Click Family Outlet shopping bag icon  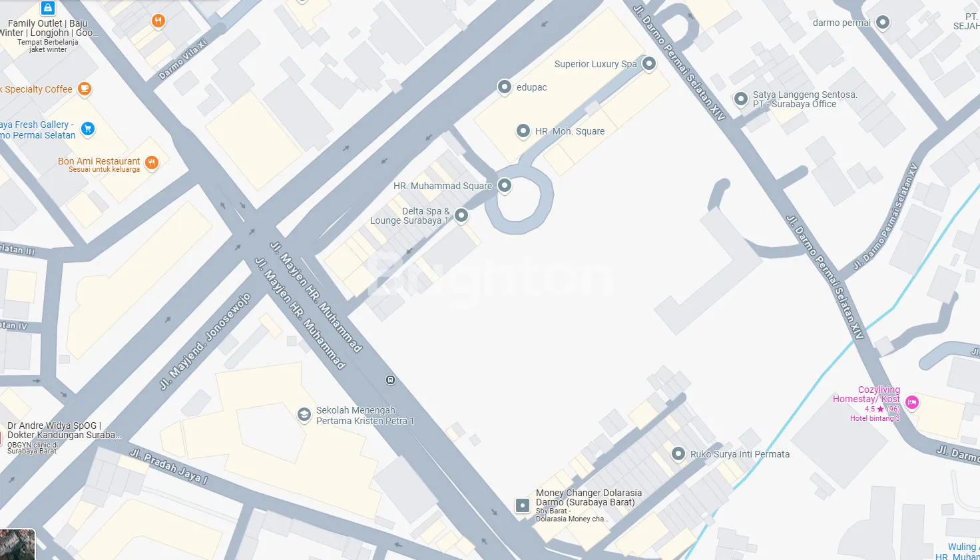click(x=47, y=7)
